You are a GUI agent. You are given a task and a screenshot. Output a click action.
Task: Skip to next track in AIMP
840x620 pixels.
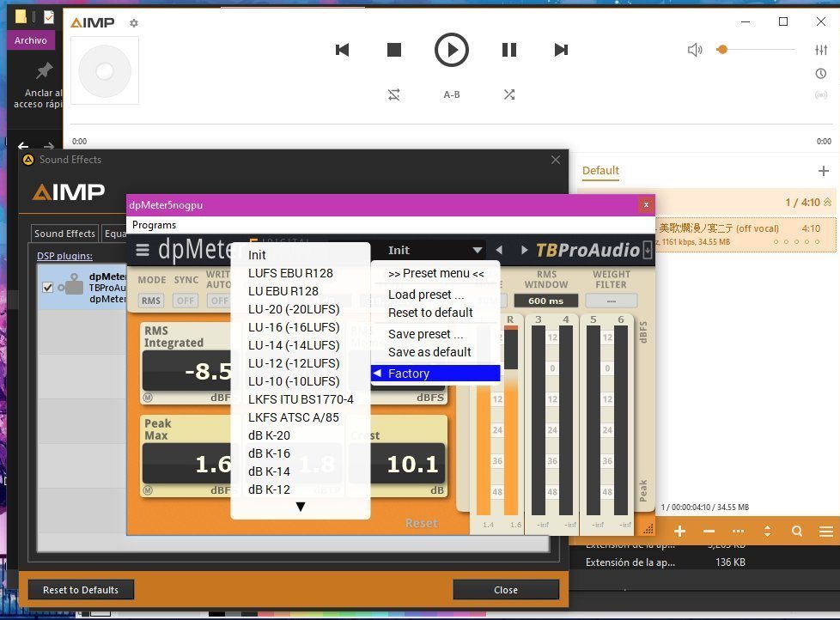(561, 50)
